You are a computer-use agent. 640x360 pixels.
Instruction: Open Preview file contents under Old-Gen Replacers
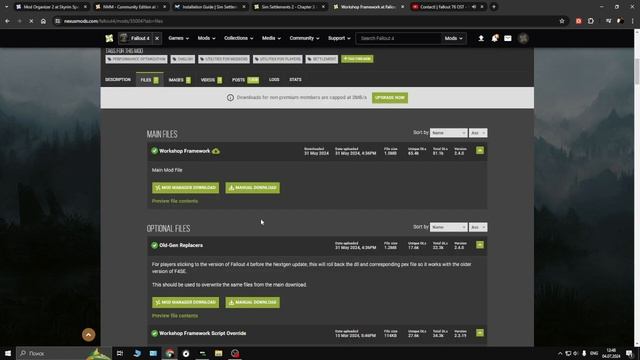click(x=175, y=316)
